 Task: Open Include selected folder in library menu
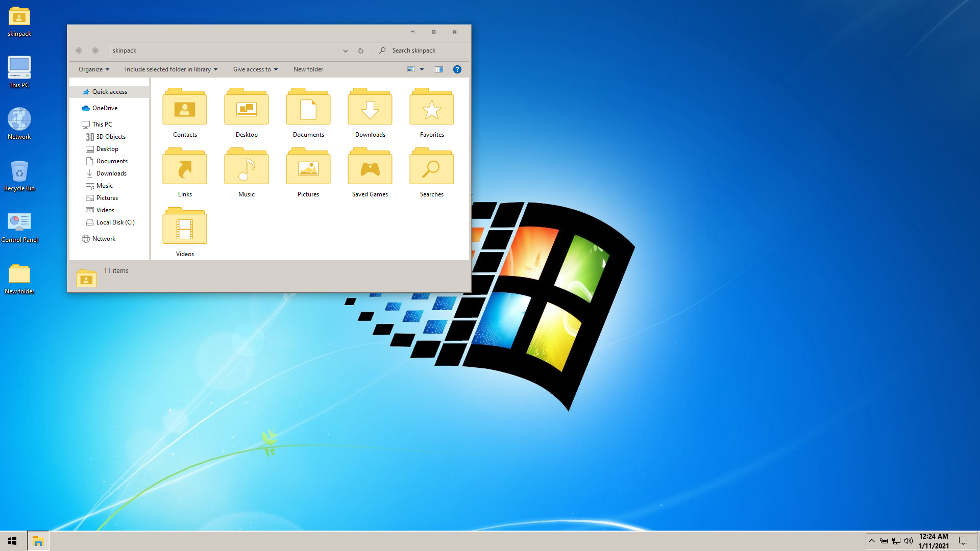coord(171,69)
